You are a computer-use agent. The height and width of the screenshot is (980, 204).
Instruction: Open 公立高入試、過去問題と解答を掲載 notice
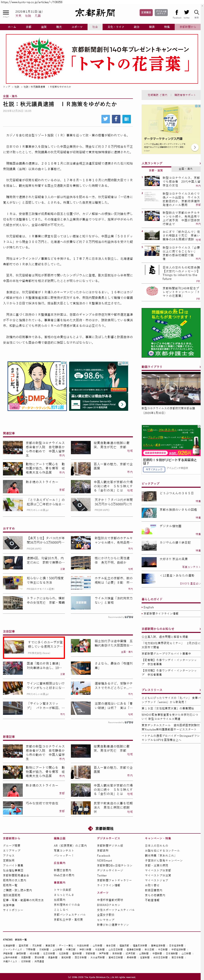(x=165, y=636)
